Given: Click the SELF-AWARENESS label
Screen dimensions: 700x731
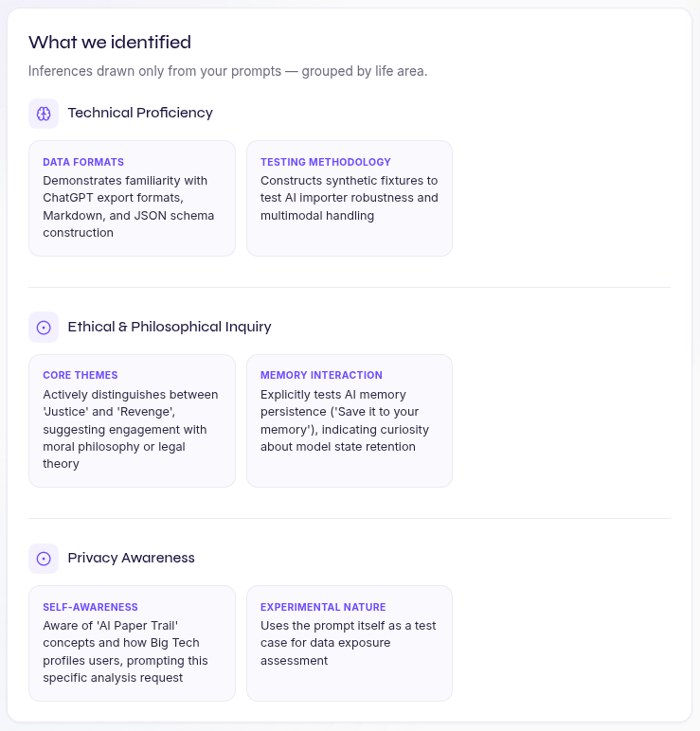Looking at the screenshot, I should pos(91,607).
